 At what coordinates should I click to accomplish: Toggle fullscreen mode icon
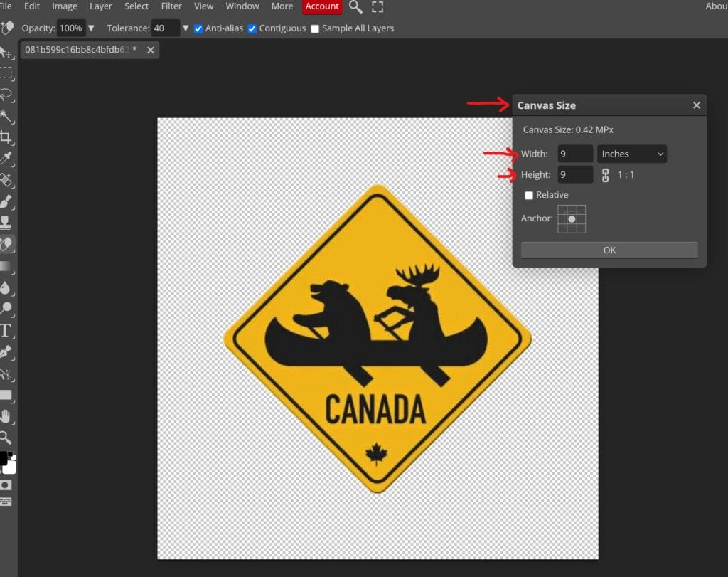click(378, 7)
